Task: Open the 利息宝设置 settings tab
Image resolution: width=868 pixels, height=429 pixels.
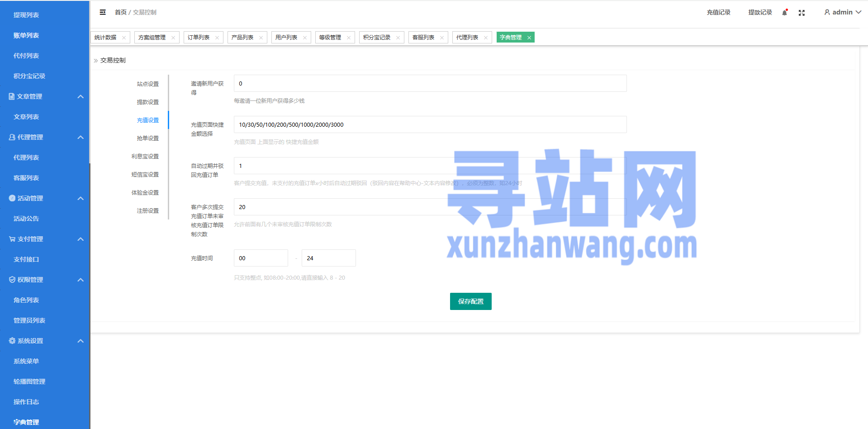Action: [x=145, y=156]
